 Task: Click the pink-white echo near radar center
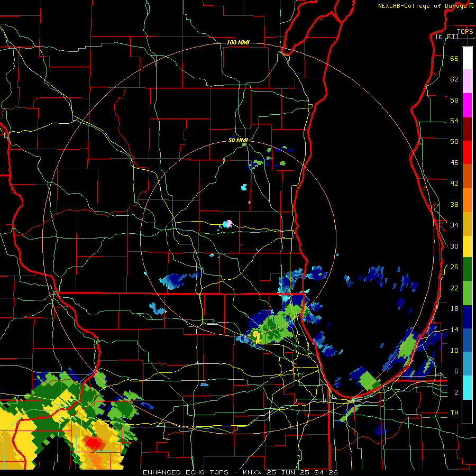point(228,224)
